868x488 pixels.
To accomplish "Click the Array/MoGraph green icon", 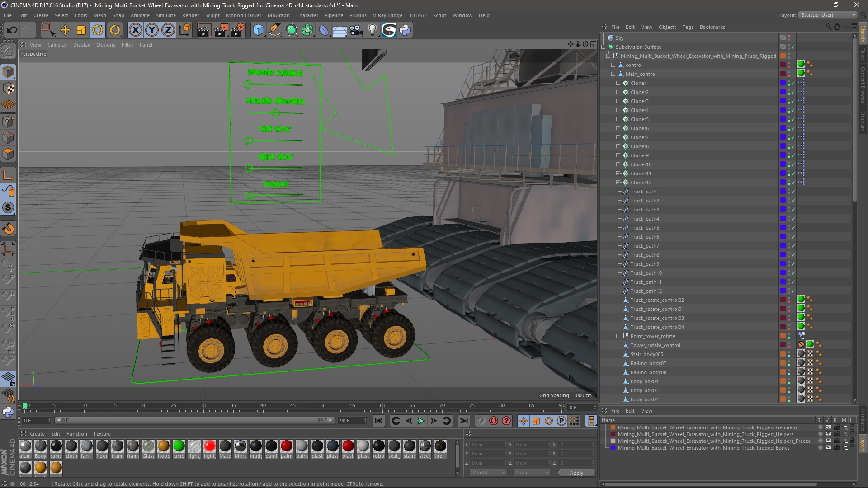I will point(307,30).
